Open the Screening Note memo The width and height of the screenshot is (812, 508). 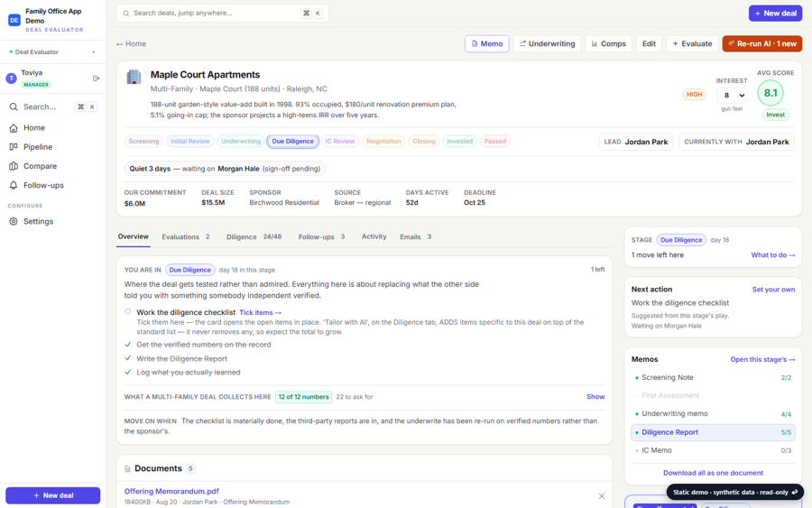tap(713, 378)
